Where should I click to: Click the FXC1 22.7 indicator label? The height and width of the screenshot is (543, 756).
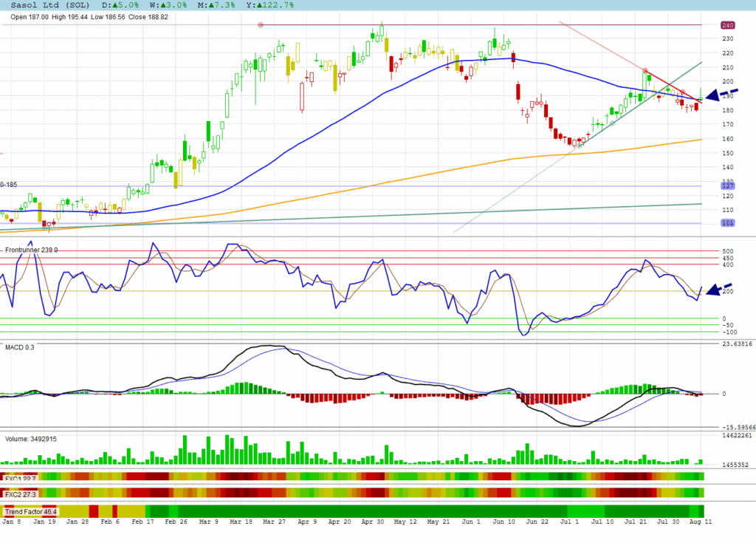[20, 479]
